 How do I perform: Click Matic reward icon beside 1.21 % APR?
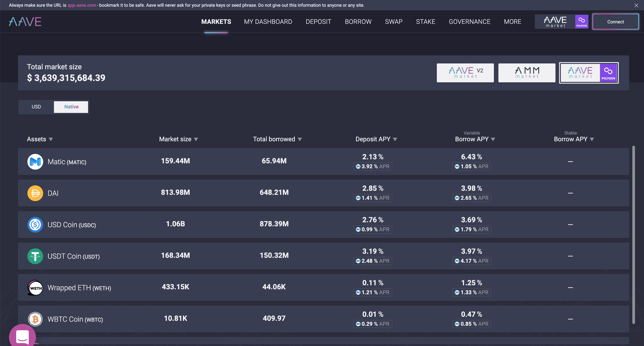coord(358,292)
